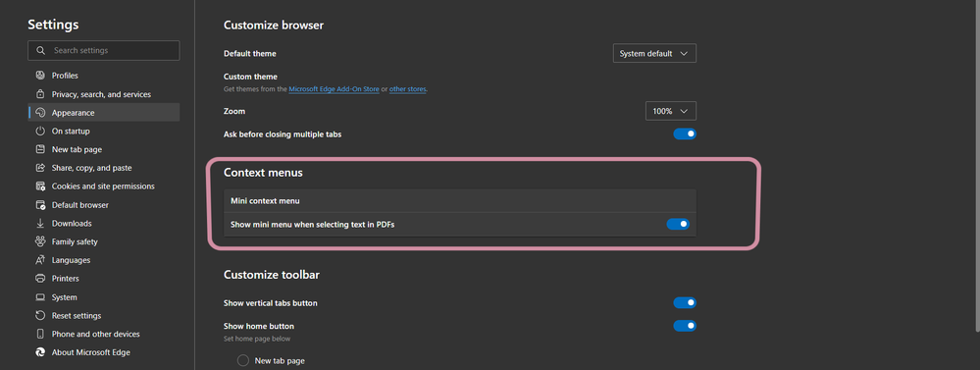Disable mini menu for PDF text selection

[x=678, y=224]
